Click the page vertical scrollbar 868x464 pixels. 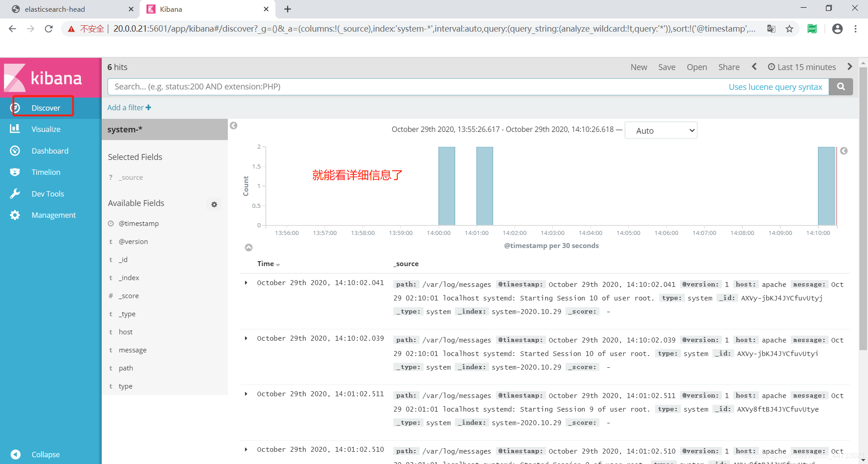[x=863, y=209]
